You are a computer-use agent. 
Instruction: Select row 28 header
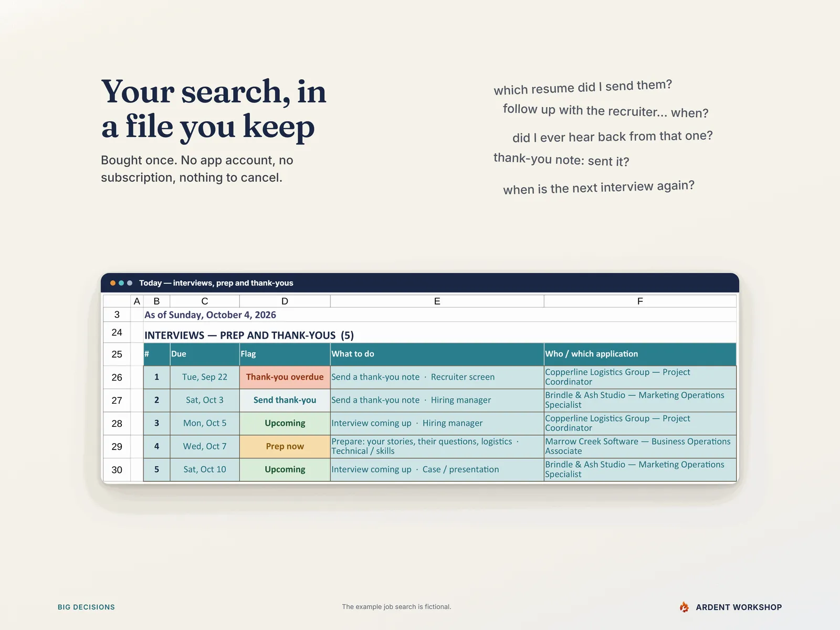(x=117, y=424)
